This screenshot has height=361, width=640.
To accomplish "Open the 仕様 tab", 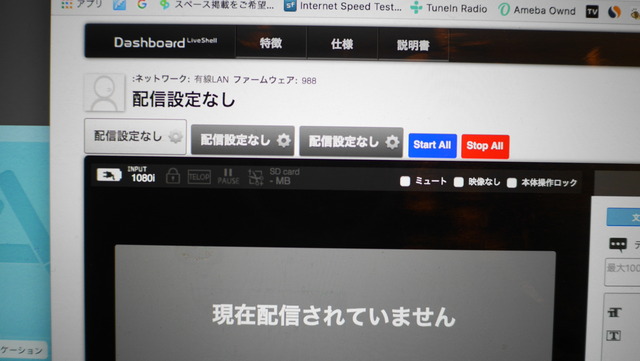I will click(342, 44).
